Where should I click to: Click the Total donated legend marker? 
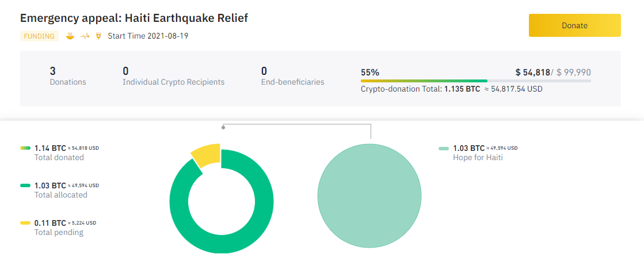coord(25,148)
